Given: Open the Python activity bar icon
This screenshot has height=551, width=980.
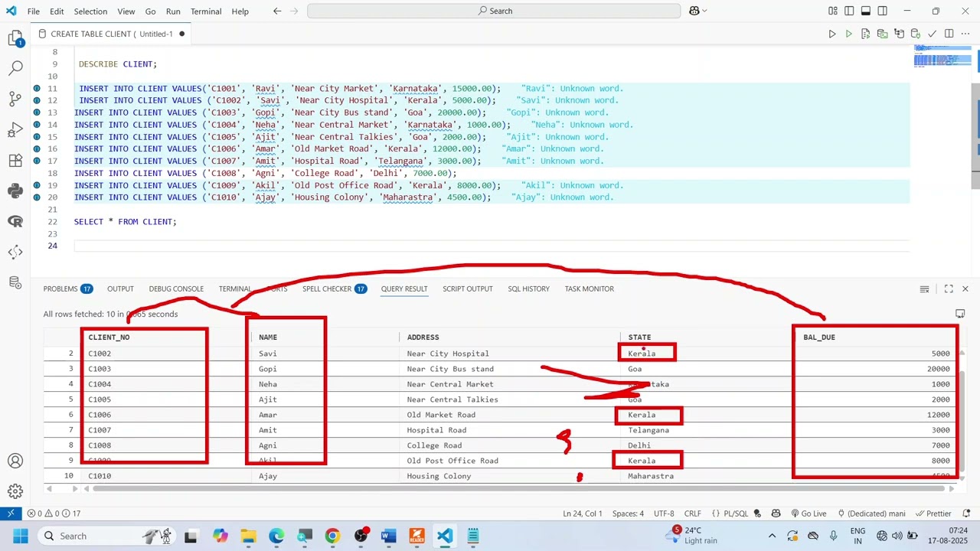Looking at the screenshot, I should point(15,191).
